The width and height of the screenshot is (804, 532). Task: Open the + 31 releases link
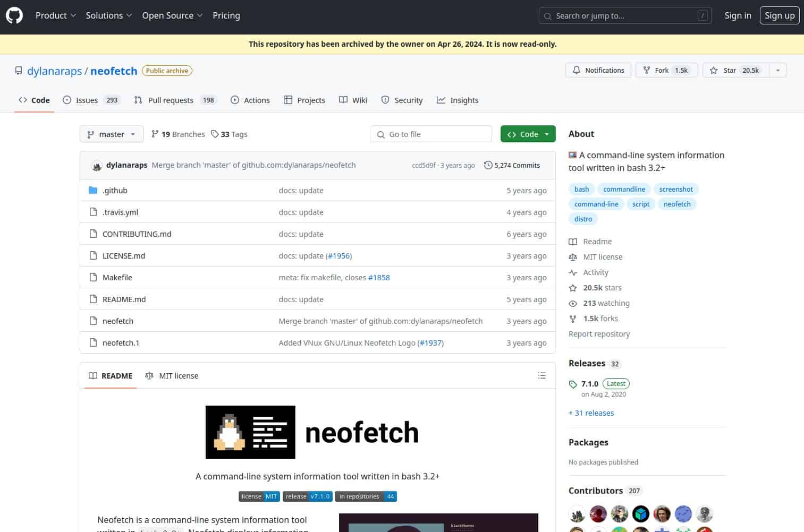pyautogui.click(x=591, y=413)
